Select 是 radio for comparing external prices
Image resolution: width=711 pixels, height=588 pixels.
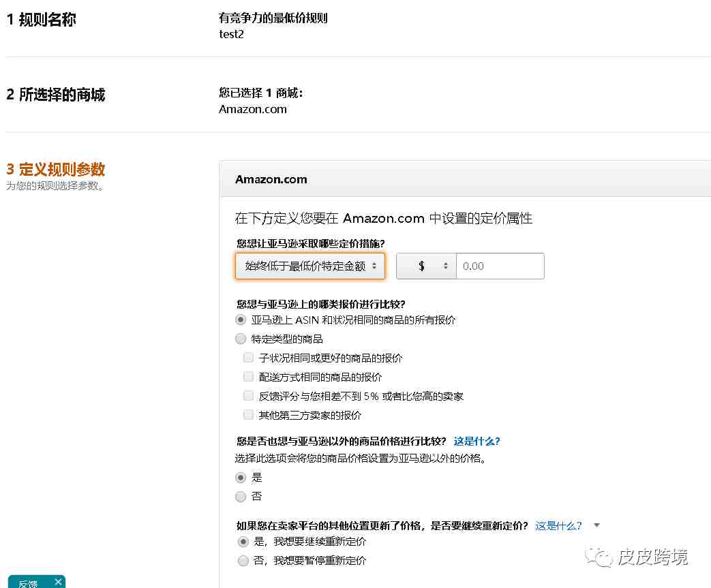(x=241, y=478)
